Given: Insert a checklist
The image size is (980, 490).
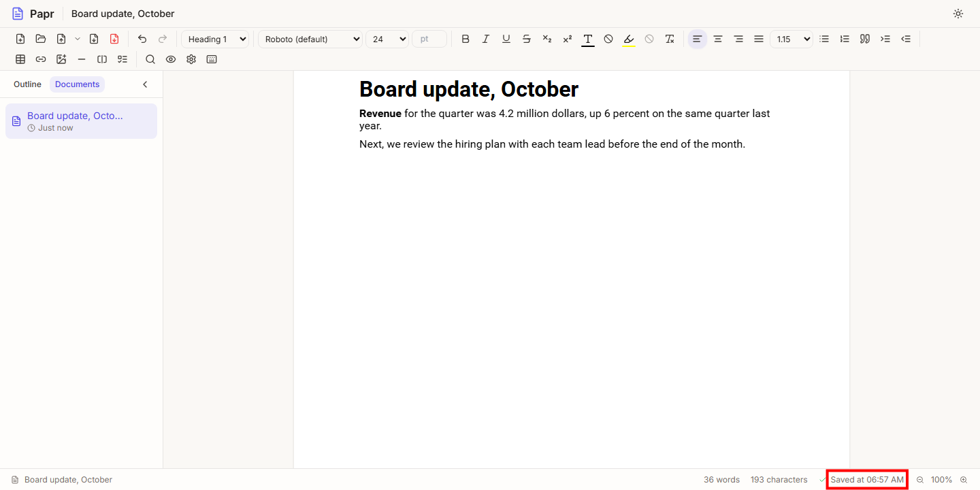Looking at the screenshot, I should pos(122,59).
